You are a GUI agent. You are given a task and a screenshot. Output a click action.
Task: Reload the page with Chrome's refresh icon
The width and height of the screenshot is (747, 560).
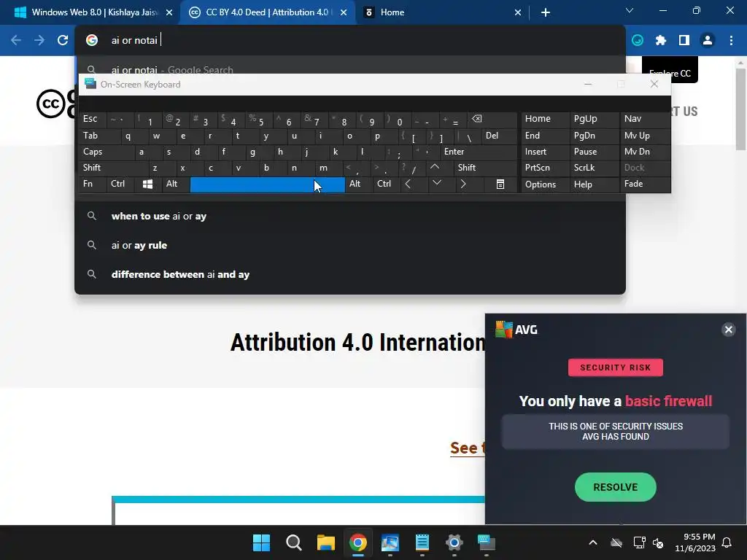click(63, 41)
